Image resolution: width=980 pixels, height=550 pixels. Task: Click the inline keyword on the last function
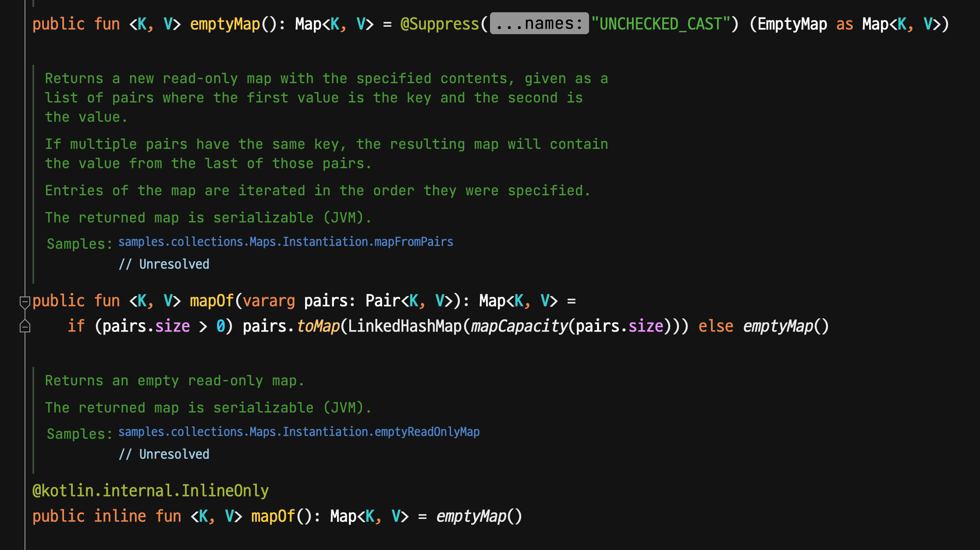[x=120, y=516]
